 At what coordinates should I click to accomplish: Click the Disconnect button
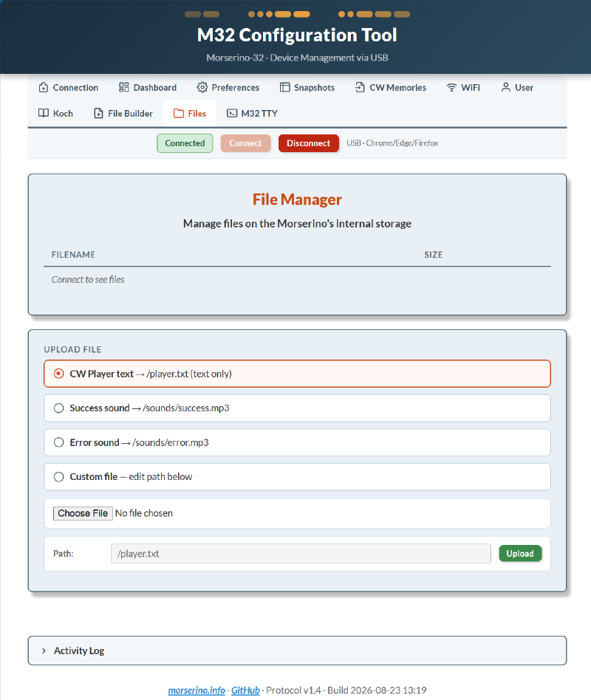[309, 143]
